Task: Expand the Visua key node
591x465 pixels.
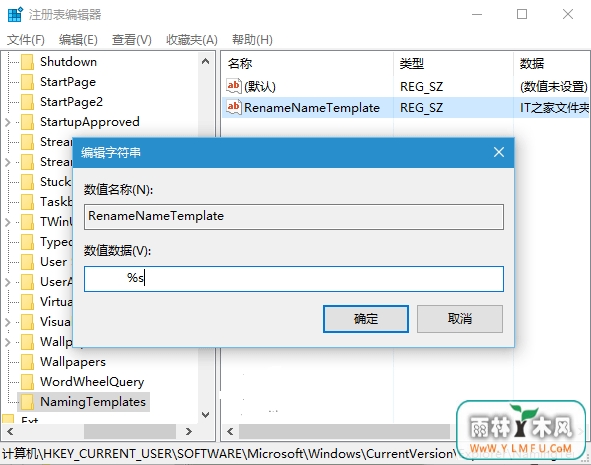Action: 8,322
